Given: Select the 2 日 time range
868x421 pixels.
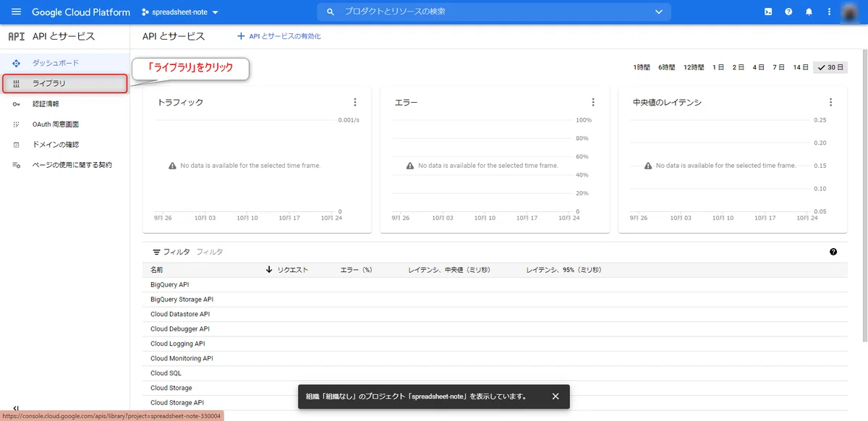Looking at the screenshot, I should [739, 67].
